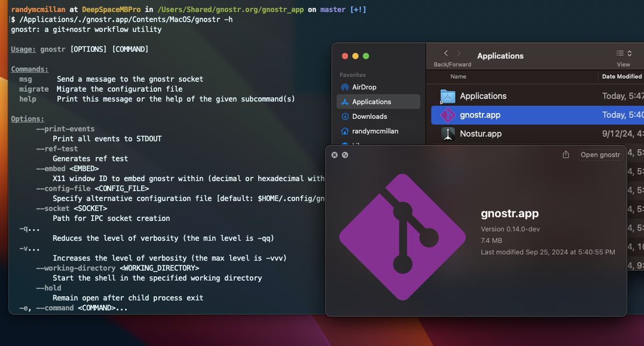644x346 pixels.
Task: Click the Forward navigation chevron
Action: click(x=459, y=53)
